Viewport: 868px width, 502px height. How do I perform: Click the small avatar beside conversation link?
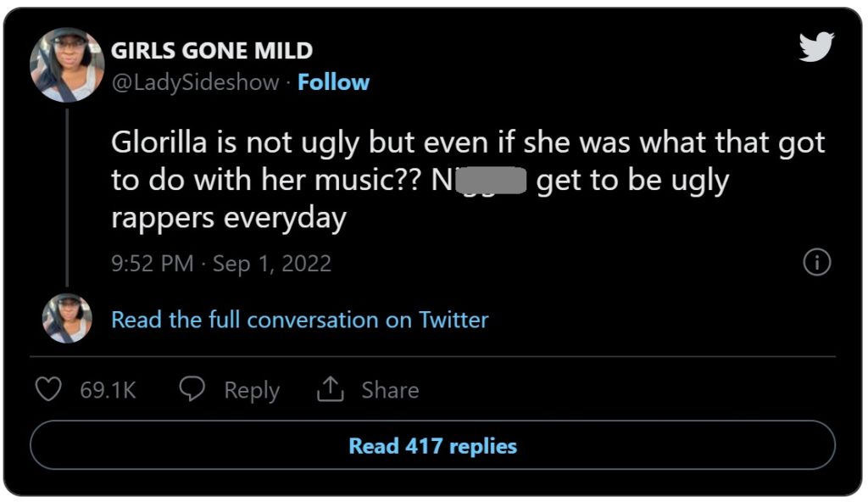tap(67, 319)
